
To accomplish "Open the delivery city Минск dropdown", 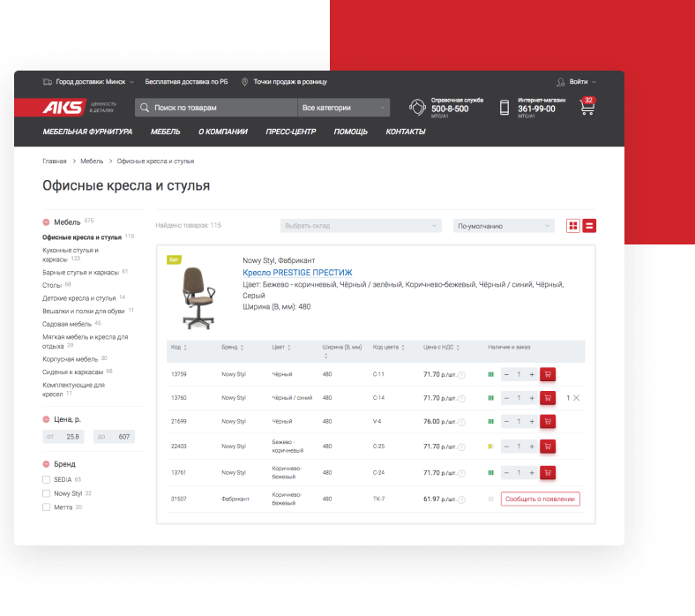I will [94, 81].
